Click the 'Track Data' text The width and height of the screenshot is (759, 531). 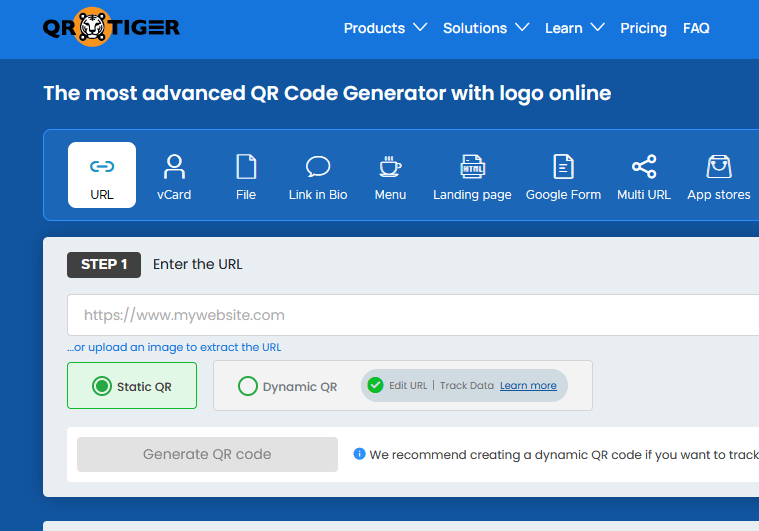click(467, 385)
